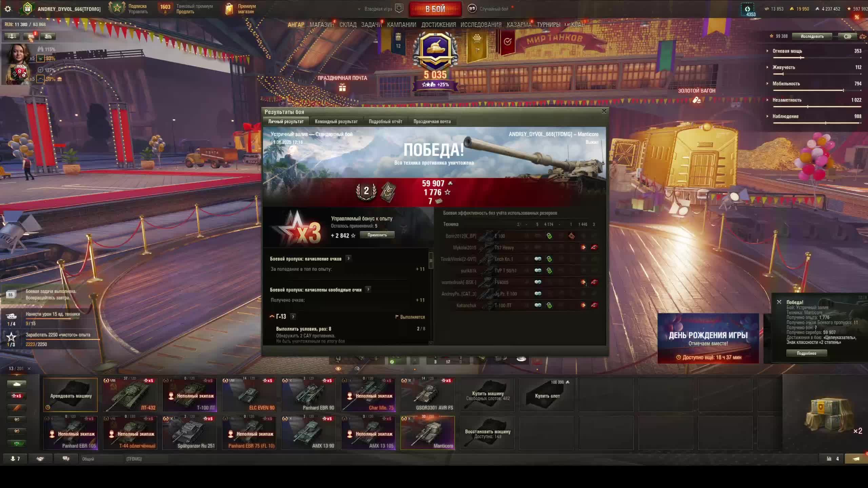The width and height of the screenshot is (868, 488).
Task: Open the battle mode selector dropdown arrow
Action: point(359,9)
